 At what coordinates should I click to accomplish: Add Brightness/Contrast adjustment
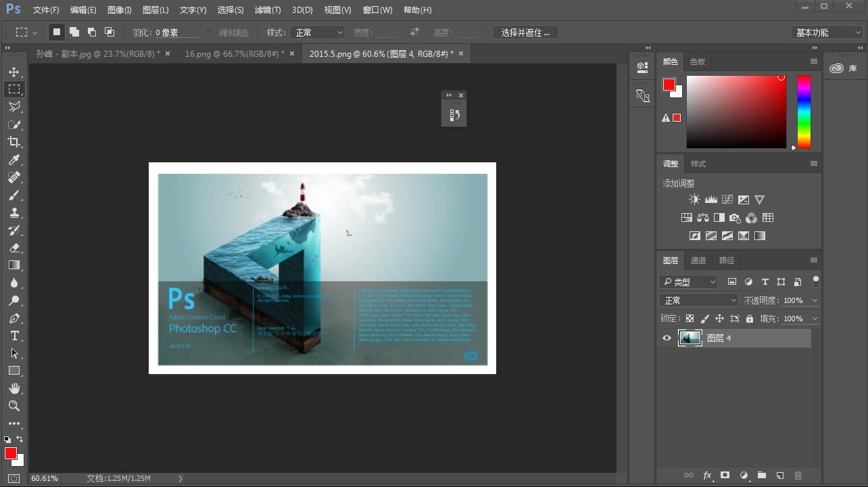pos(694,200)
